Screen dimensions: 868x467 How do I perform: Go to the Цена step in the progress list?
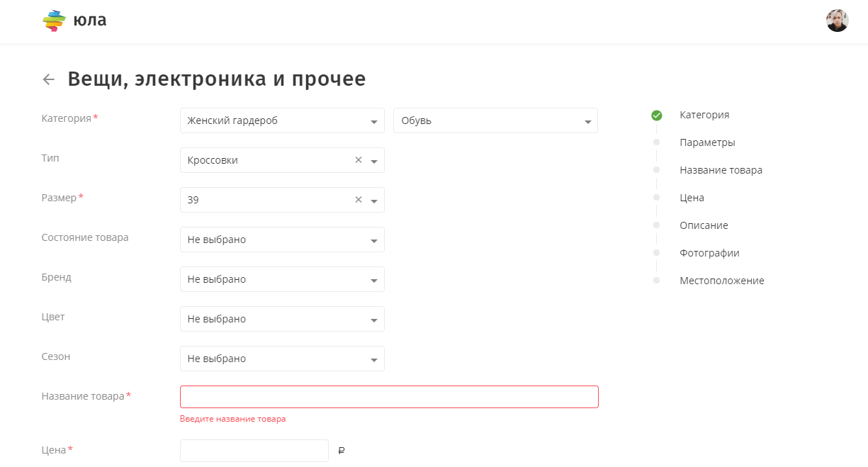click(693, 197)
